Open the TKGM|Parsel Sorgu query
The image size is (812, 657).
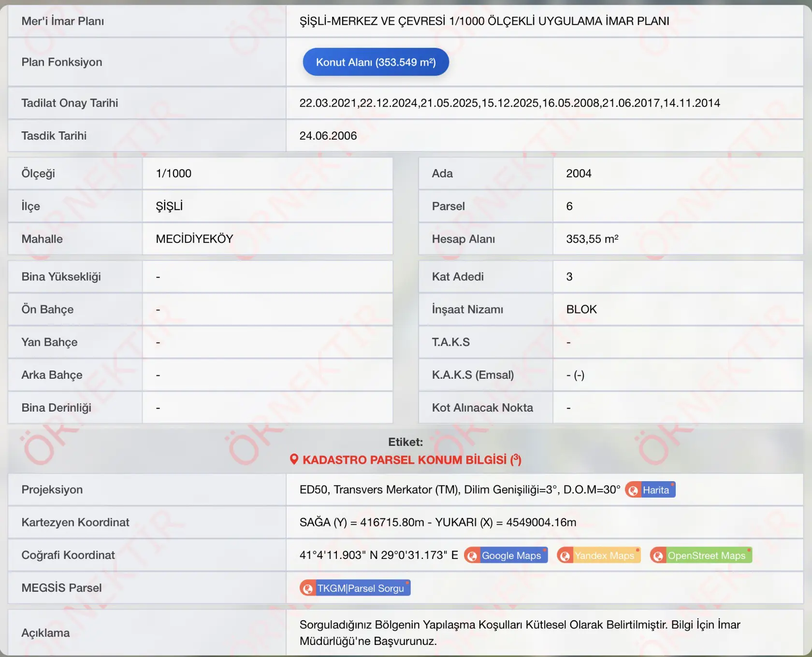pyautogui.click(x=355, y=588)
